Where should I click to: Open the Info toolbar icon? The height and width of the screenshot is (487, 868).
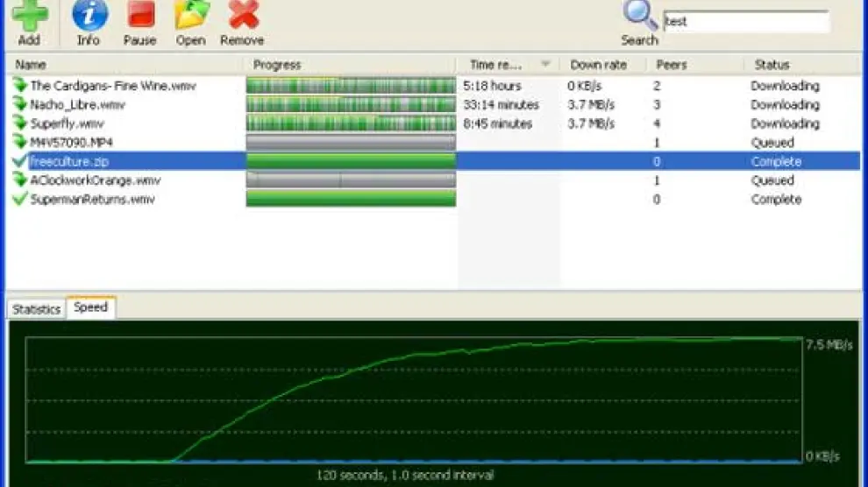point(89,16)
